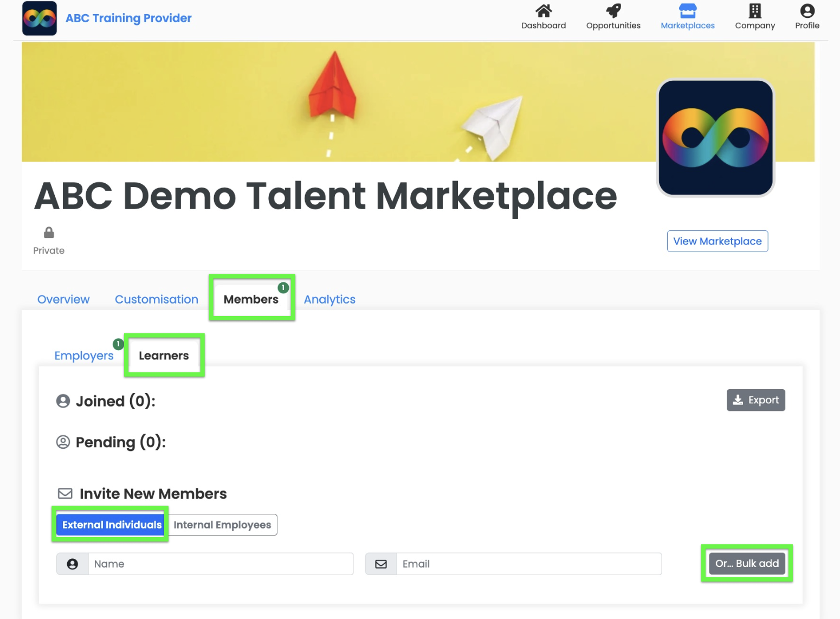Image resolution: width=840 pixels, height=619 pixels.
Task: Switch to the Analytics tab
Action: (329, 299)
